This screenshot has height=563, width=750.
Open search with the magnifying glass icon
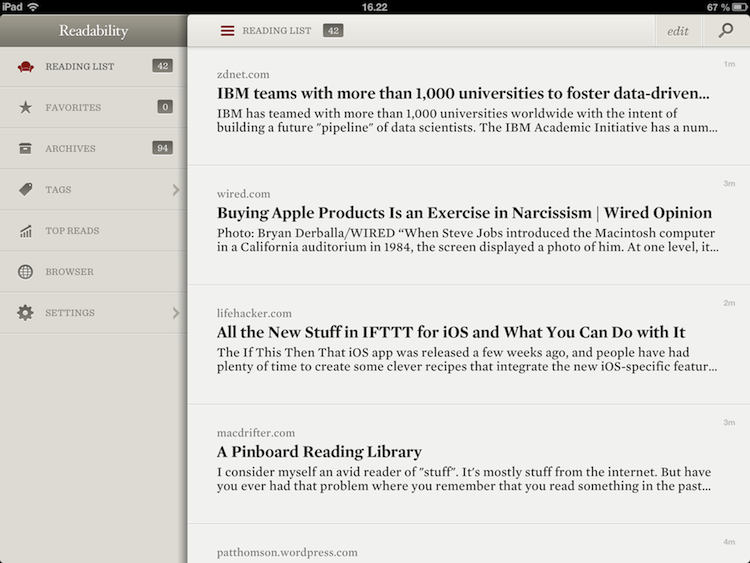click(x=726, y=31)
